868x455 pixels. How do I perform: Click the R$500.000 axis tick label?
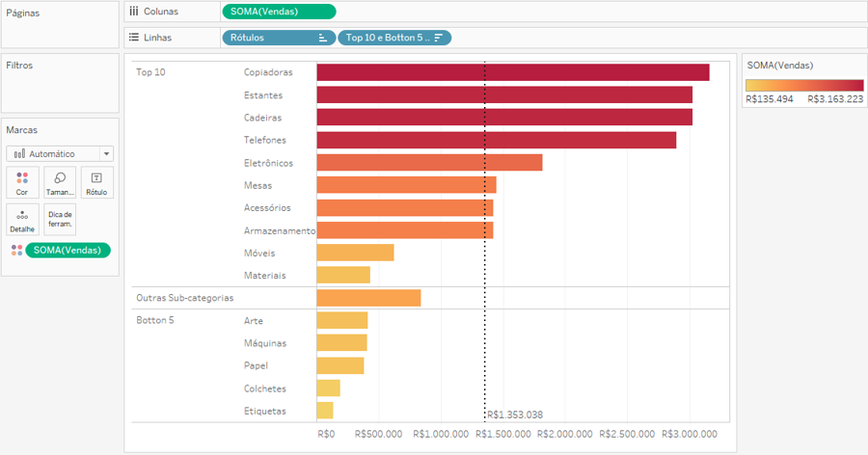379,434
